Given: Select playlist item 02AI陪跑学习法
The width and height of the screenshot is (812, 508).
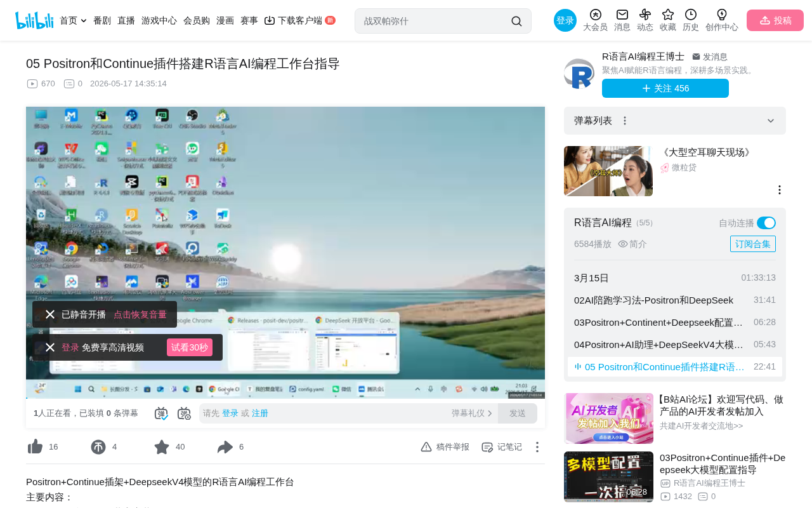Looking at the screenshot, I should point(675,300).
